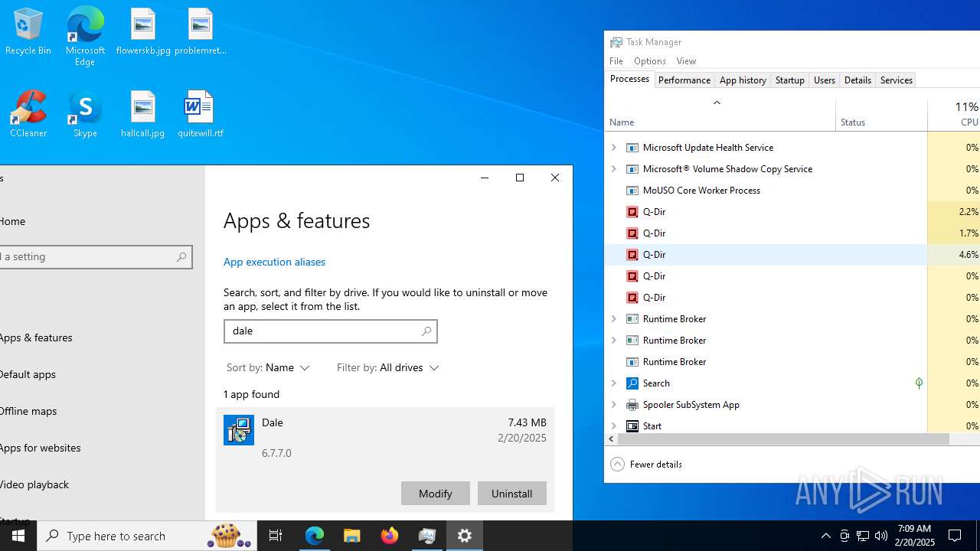Expand the Search process group
This screenshot has height=551, width=980.
coord(614,383)
